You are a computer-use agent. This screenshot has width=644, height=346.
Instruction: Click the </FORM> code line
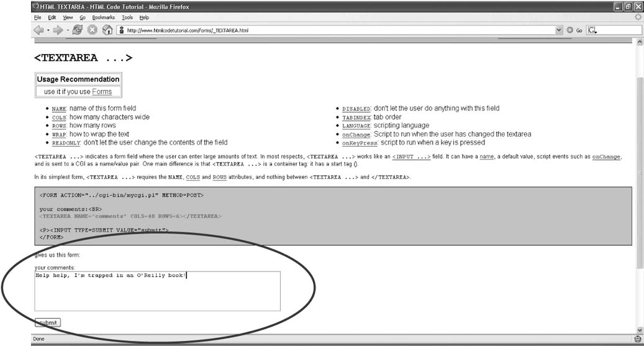[x=52, y=237]
